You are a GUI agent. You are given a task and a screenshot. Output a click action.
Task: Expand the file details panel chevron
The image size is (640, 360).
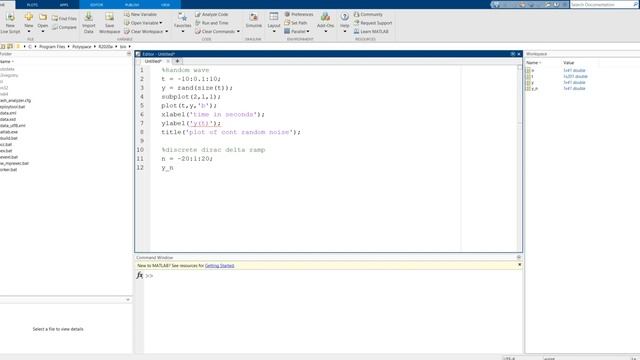click(x=128, y=300)
